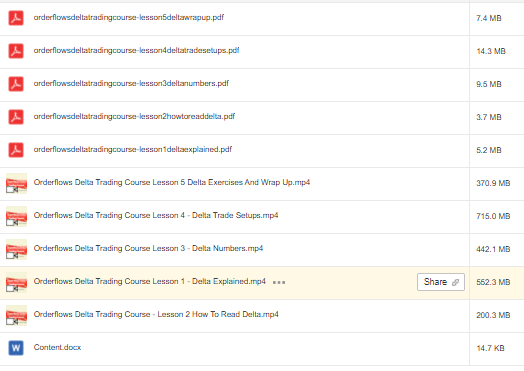Click video thumbnail for Lesson 4 Delta Trade Setups
This screenshot has height=371, width=524.
tap(16, 216)
